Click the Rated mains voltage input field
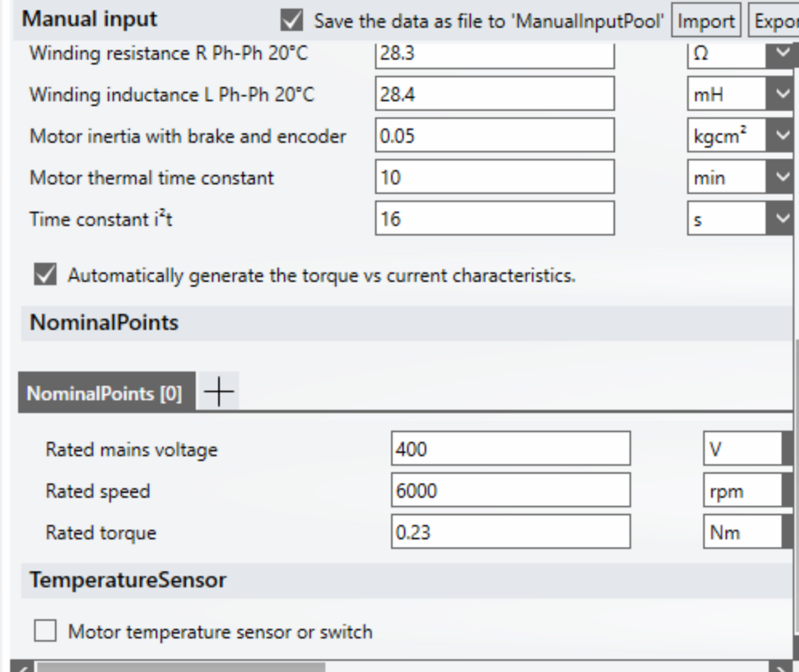The width and height of the screenshot is (799, 672). pyautogui.click(x=510, y=449)
